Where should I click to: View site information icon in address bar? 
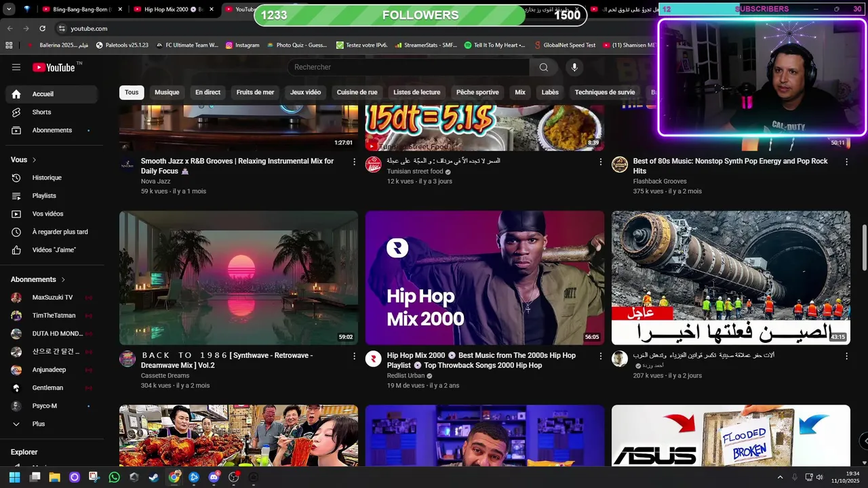tap(62, 28)
